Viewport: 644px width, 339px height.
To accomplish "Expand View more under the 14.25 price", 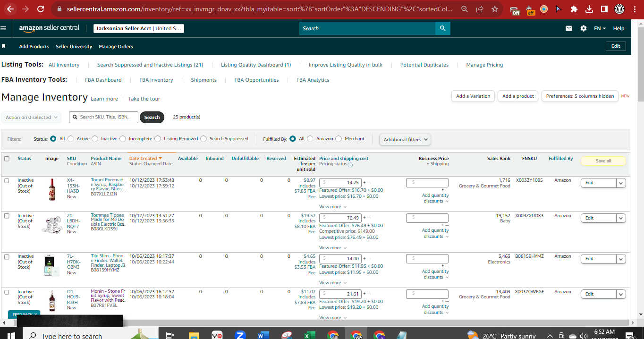I will [333, 206].
